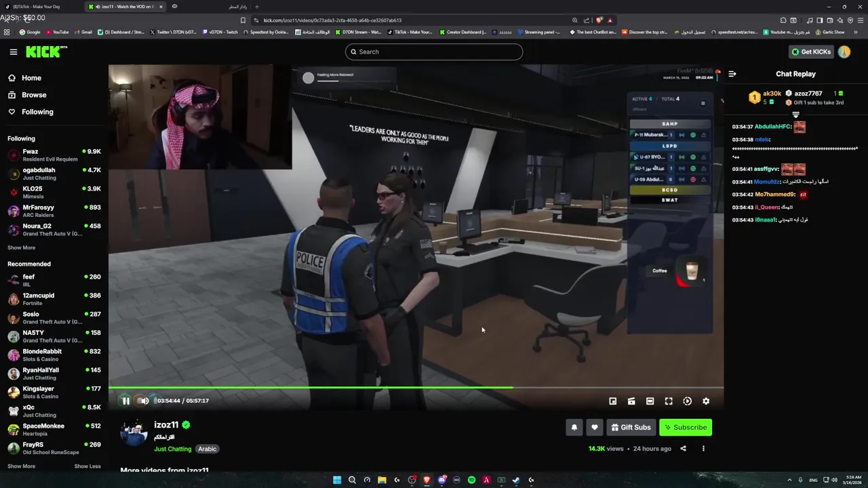Expand Show More under Recommended
Image resolution: width=868 pixels, height=488 pixels.
(x=21, y=466)
